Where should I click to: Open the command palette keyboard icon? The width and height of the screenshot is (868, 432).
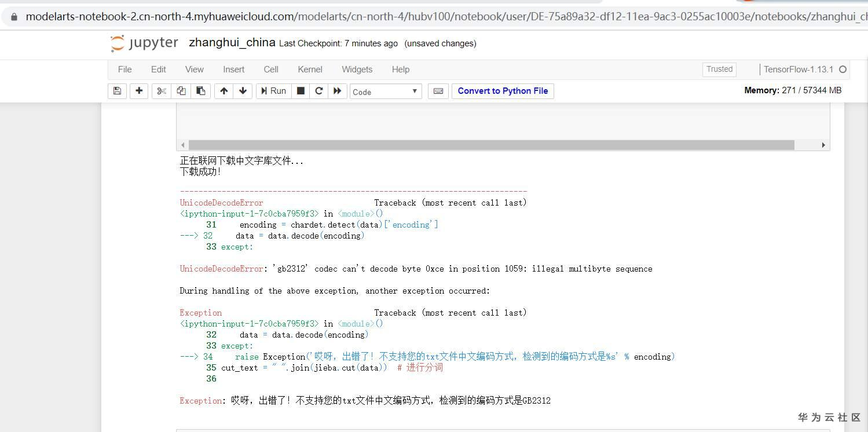(x=438, y=91)
